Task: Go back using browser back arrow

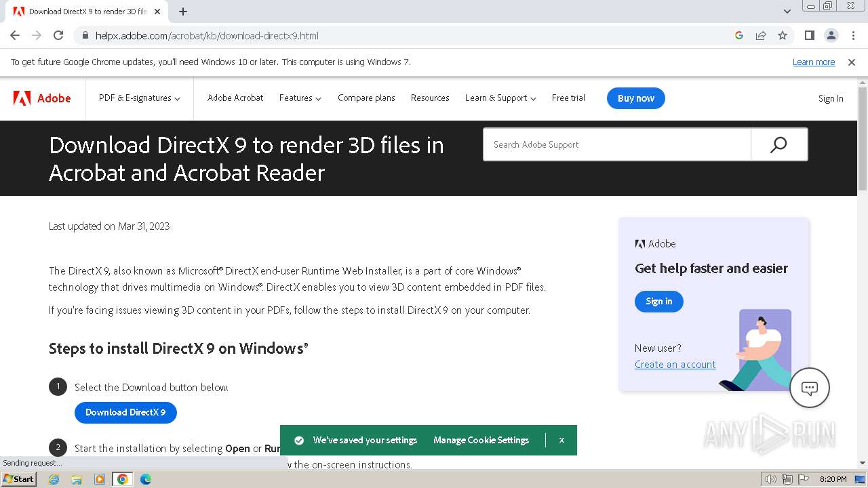Action: pyautogui.click(x=15, y=35)
